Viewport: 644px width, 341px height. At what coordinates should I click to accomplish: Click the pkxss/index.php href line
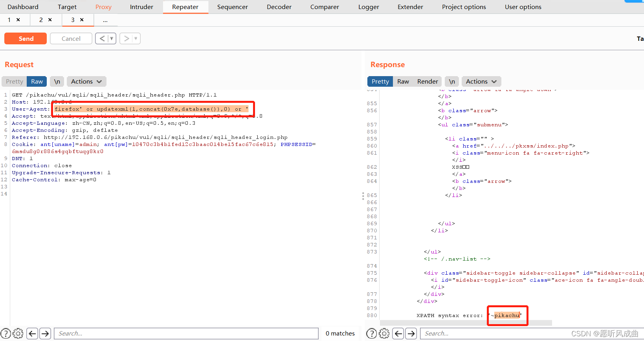[514, 146]
